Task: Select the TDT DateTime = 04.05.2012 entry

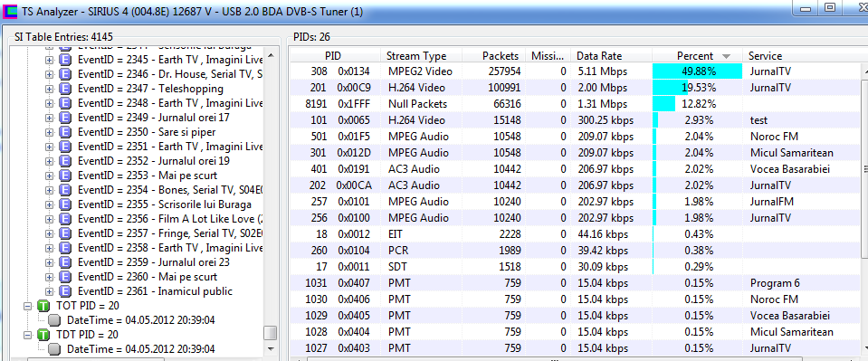Action: point(140,349)
